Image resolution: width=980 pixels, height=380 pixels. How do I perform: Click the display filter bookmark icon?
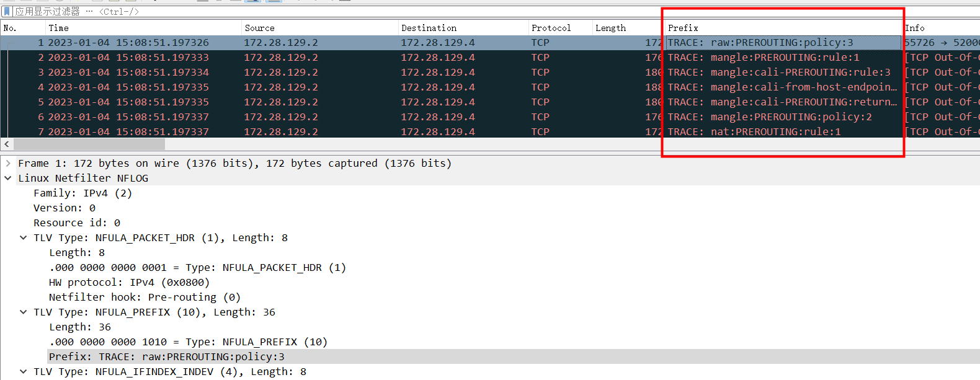pos(7,11)
